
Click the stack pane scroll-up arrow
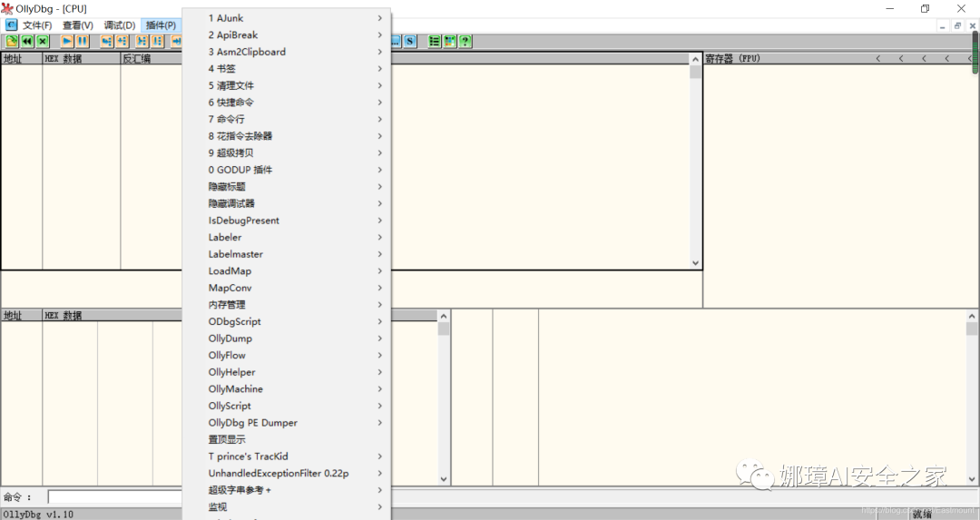click(x=972, y=316)
